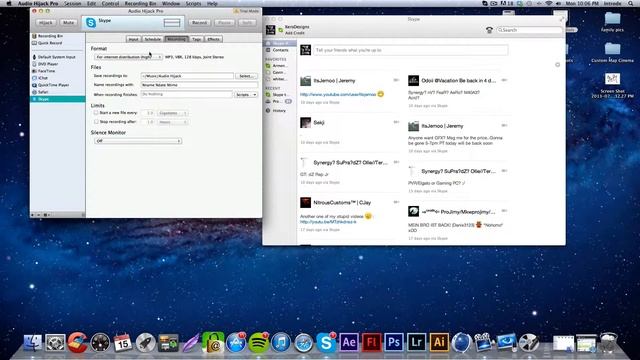Viewport: 640px width, 360px height.
Task: Click Spotlight magnifier in menu bar
Action: pyautogui.click(x=631, y=3)
